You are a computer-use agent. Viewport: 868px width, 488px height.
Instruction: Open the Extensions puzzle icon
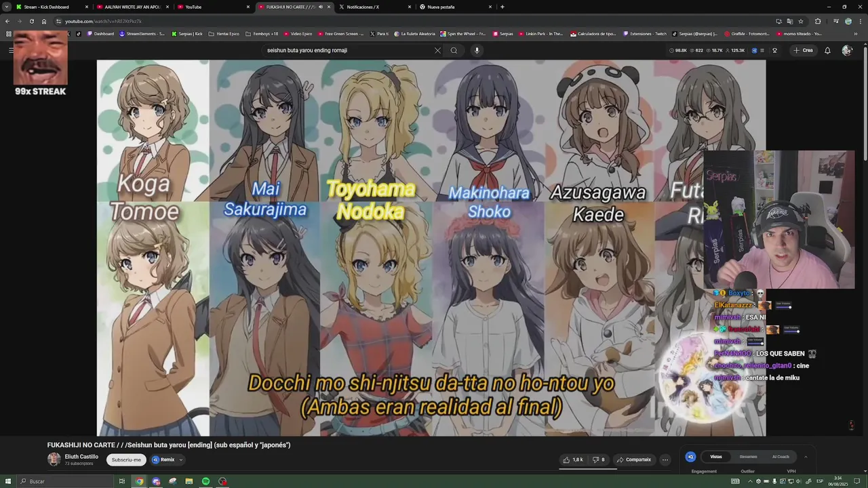[818, 21]
